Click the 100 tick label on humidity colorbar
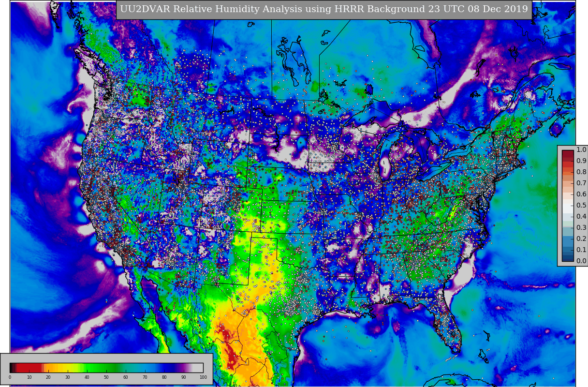This screenshot has width=588, height=387. tap(203, 377)
